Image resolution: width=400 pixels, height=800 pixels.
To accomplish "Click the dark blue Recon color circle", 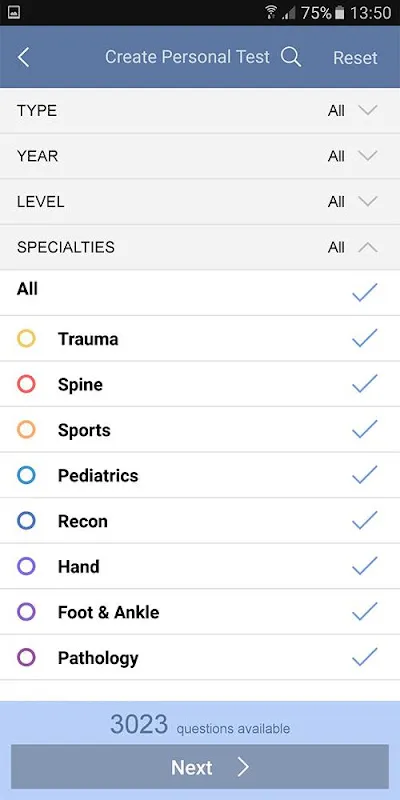I will [26, 521].
